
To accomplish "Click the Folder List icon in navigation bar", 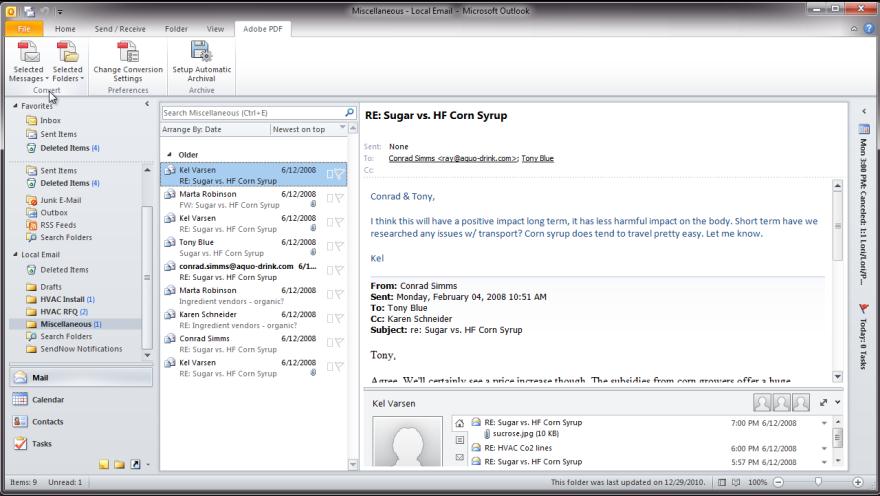I will click(x=120, y=464).
